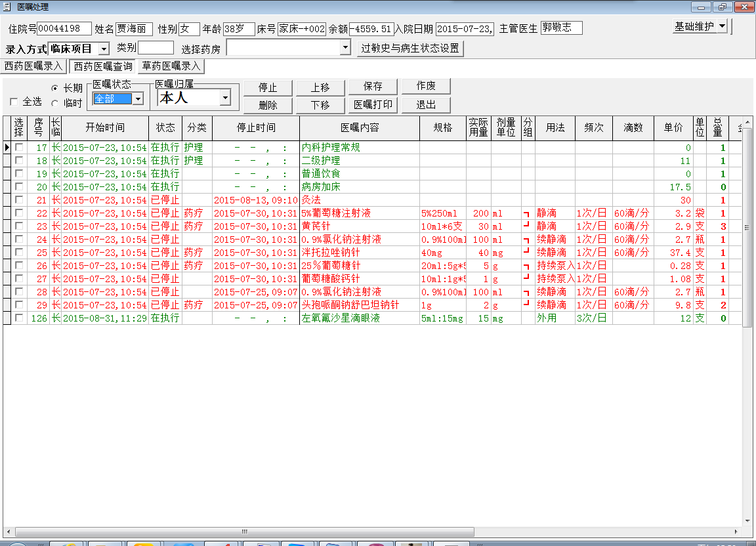Image resolution: width=756 pixels, height=546 pixels.
Task: Click the 删除 button
Action: [x=268, y=105]
